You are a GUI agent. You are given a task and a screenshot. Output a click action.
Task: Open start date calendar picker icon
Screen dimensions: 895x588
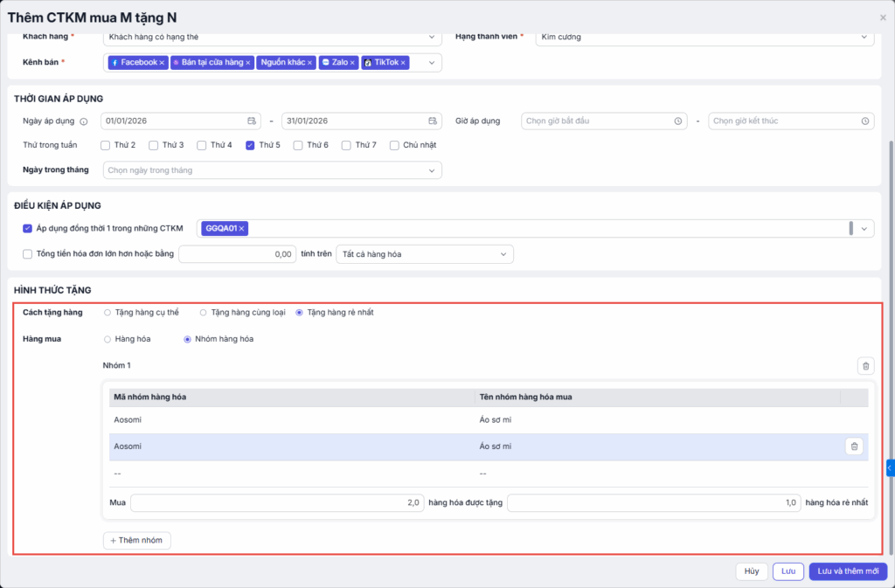[252, 121]
